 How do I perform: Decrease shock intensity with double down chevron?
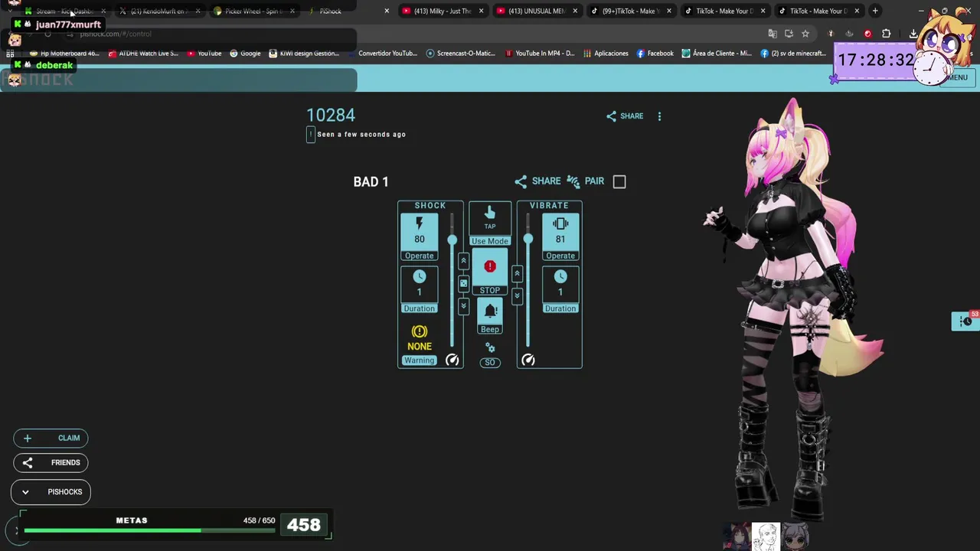(x=463, y=306)
